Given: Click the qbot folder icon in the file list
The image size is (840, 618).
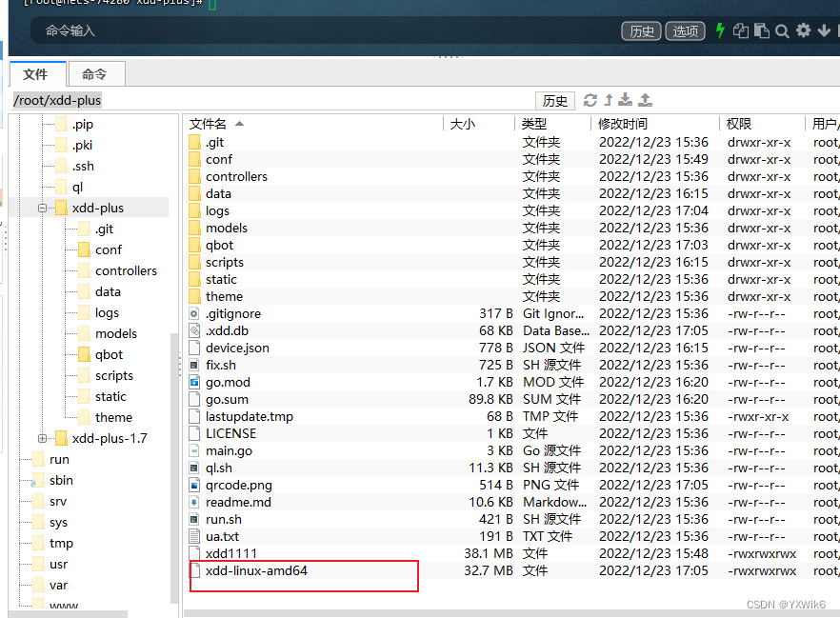Looking at the screenshot, I should click(194, 246).
